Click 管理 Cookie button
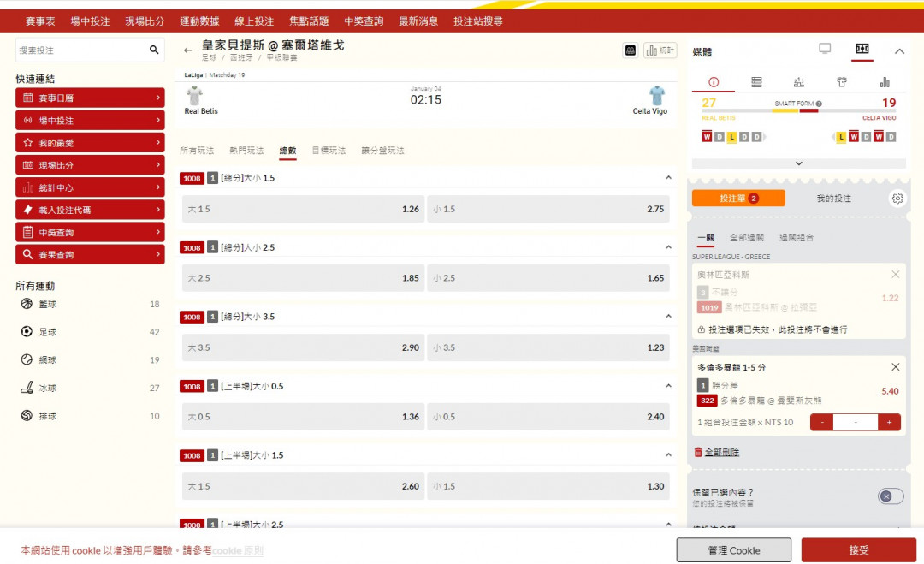Viewport: 924px width, 564px height. click(734, 550)
